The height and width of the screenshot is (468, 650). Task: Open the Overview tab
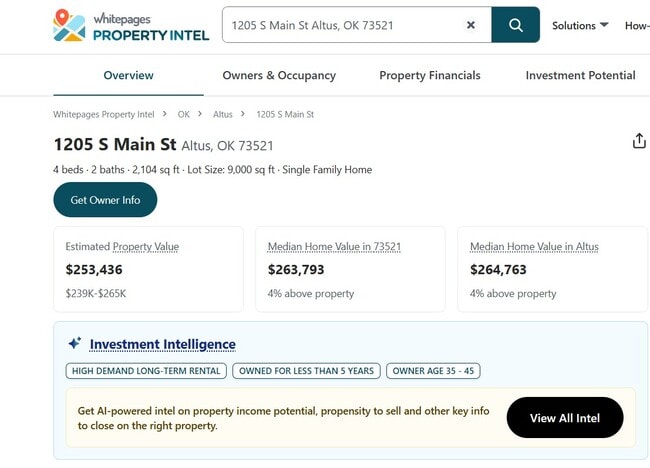[x=128, y=75]
